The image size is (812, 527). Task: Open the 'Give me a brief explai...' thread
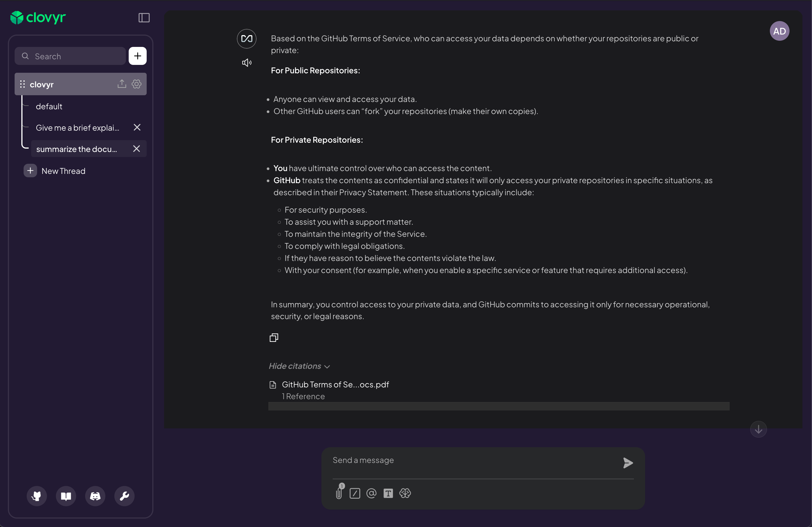(78, 128)
